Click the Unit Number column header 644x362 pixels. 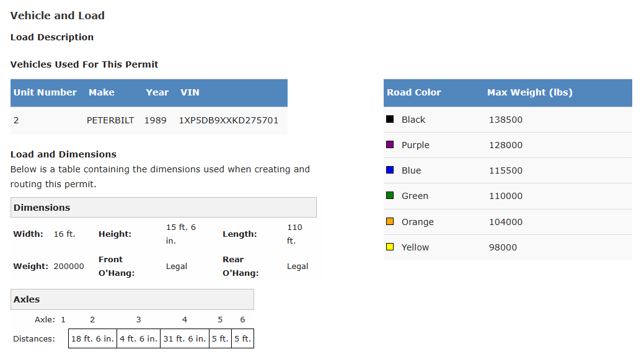click(45, 92)
